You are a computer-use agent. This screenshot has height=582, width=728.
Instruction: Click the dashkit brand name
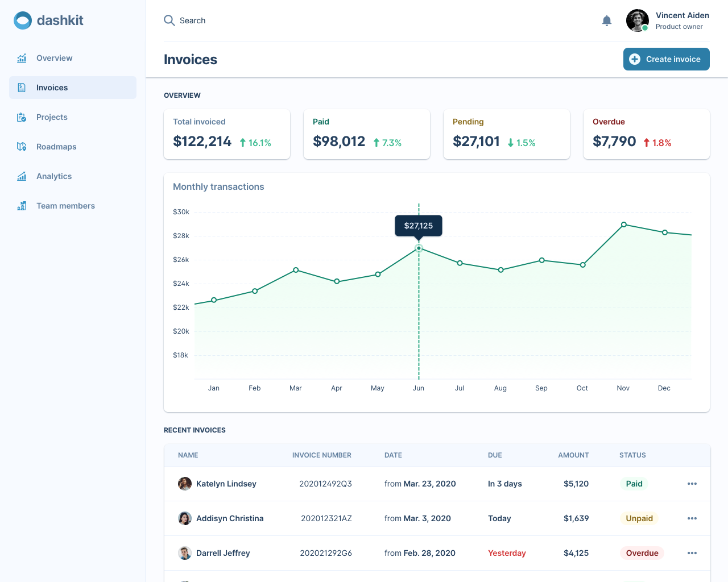point(60,20)
